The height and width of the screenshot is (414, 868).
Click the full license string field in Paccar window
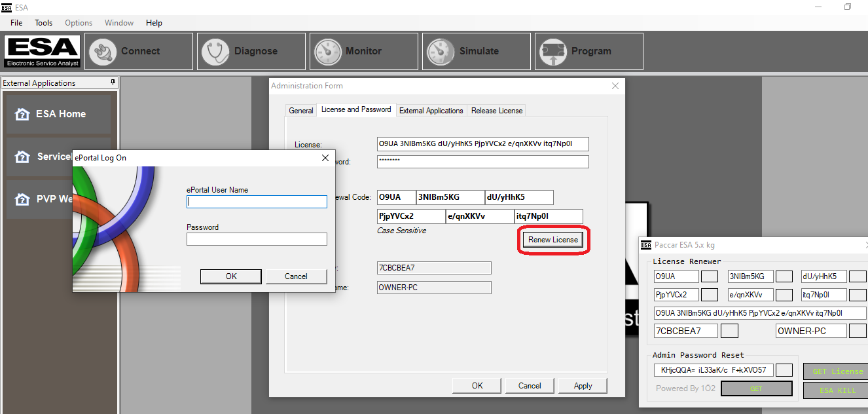(761, 313)
